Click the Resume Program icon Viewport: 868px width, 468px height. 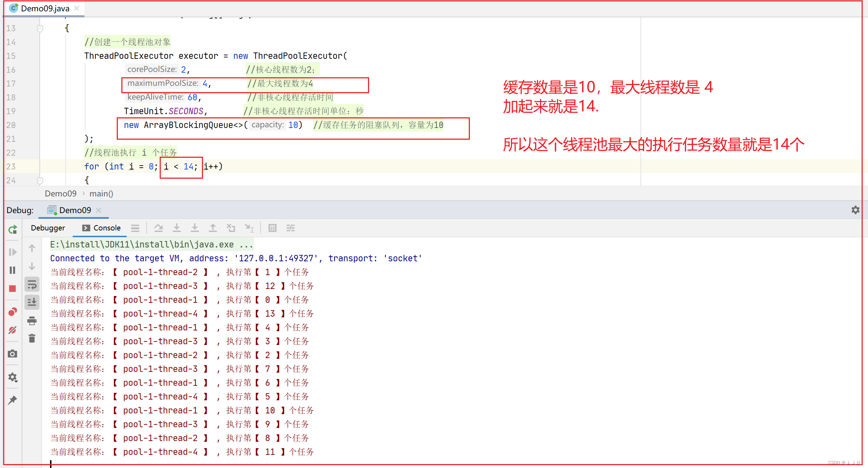[x=13, y=252]
